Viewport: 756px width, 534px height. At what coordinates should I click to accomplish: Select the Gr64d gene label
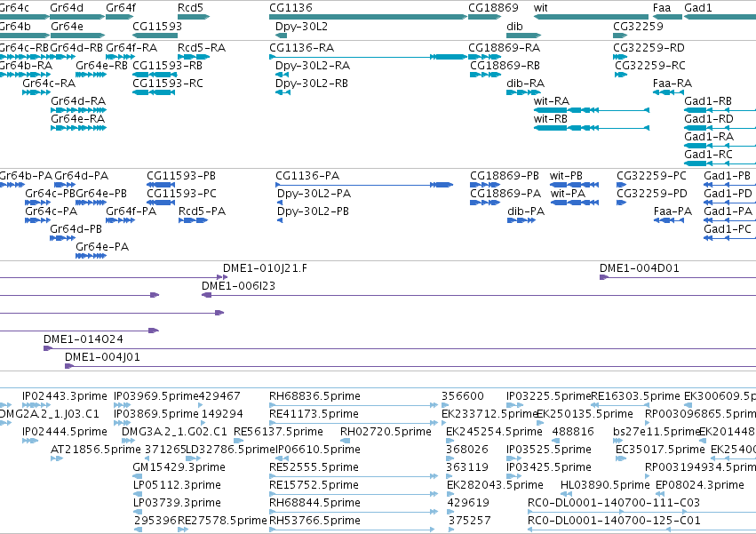pos(67,8)
